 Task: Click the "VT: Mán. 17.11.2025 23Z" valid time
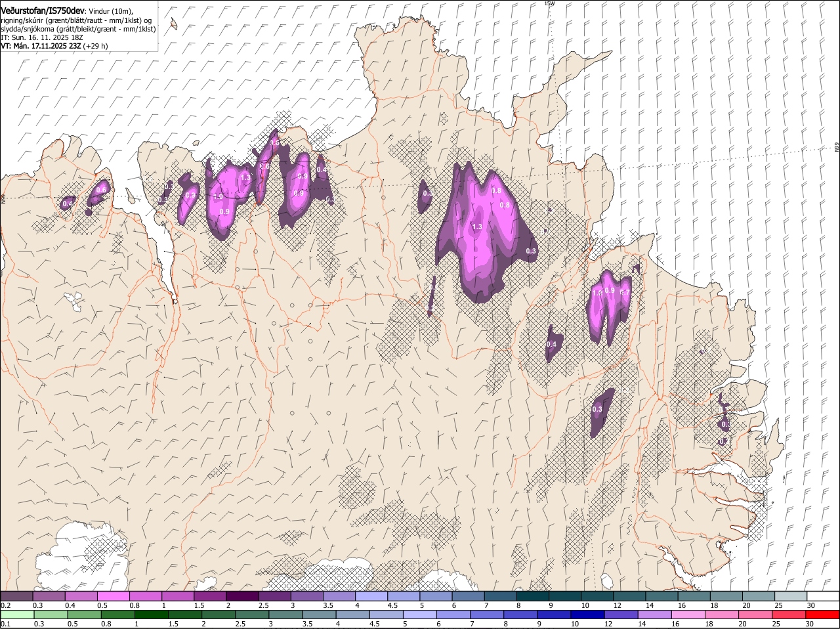[x=41, y=47]
